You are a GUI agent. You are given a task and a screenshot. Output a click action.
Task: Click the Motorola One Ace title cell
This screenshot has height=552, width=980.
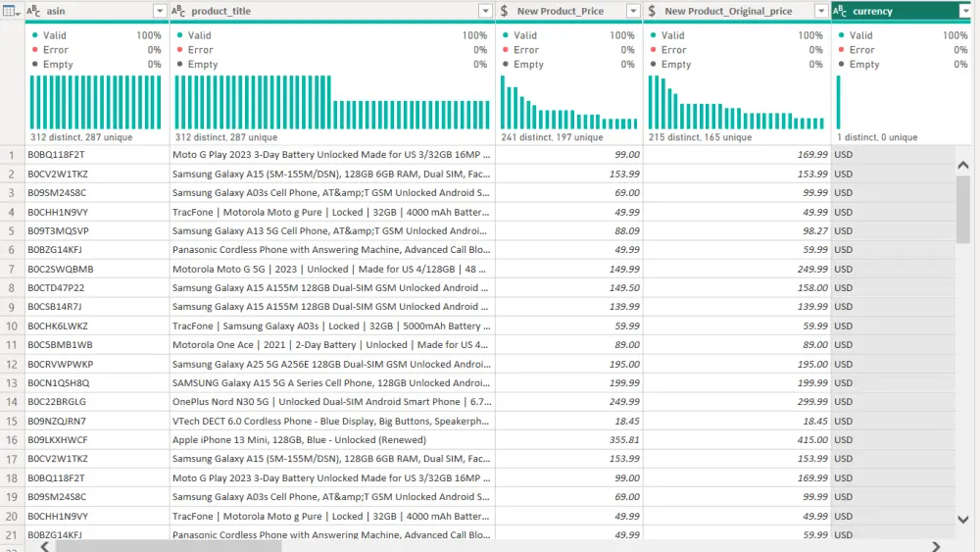pos(332,344)
